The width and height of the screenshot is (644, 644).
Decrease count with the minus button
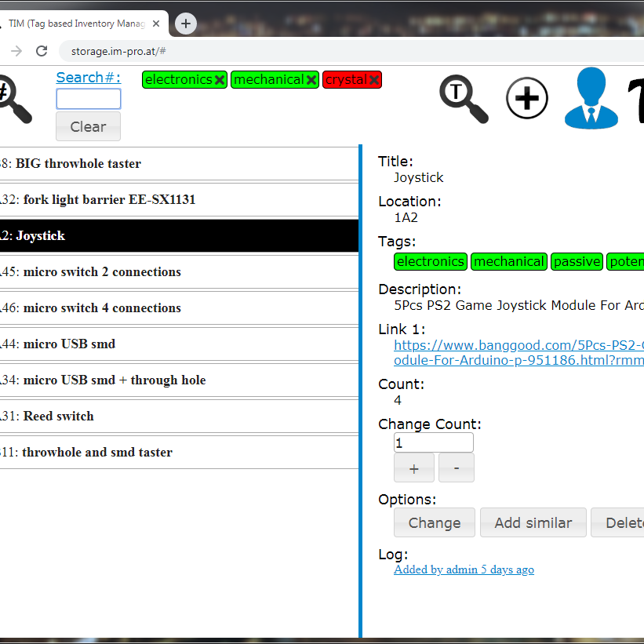click(x=457, y=468)
